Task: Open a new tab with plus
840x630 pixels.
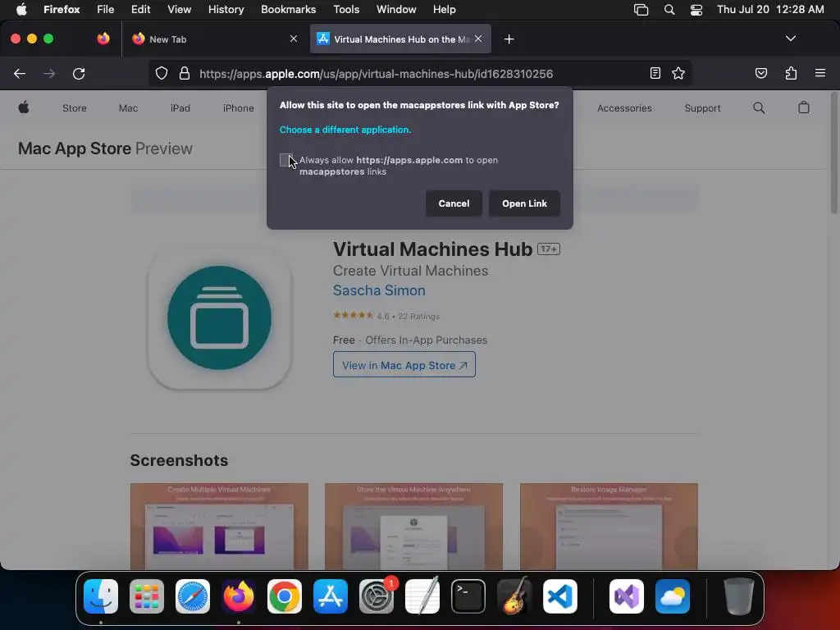Action: tap(509, 39)
